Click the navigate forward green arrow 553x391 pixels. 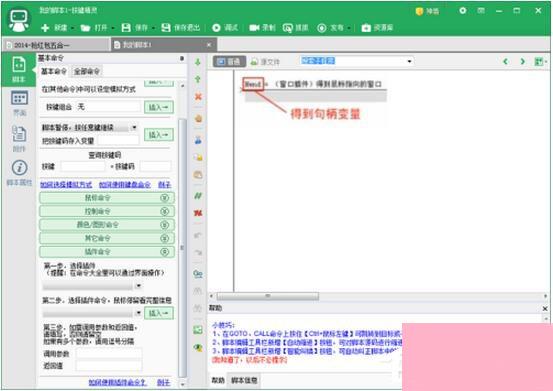tap(523, 62)
